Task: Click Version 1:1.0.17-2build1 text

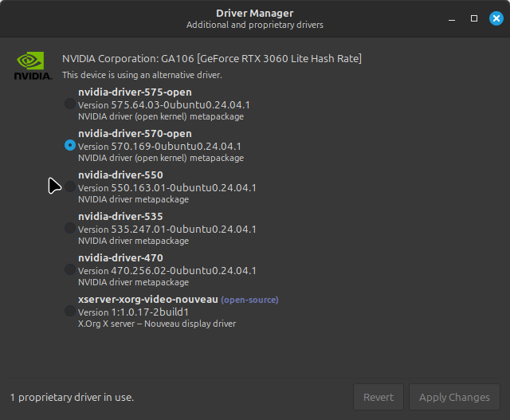Action: [133, 312]
